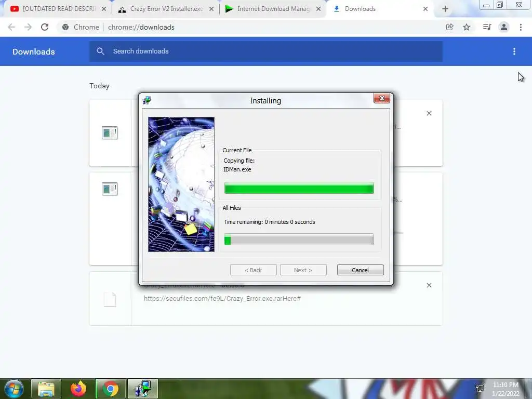Image resolution: width=532 pixels, height=399 pixels.
Task: Switch to the Crazy Error V2 Installer.exe tab
Action: [166, 9]
